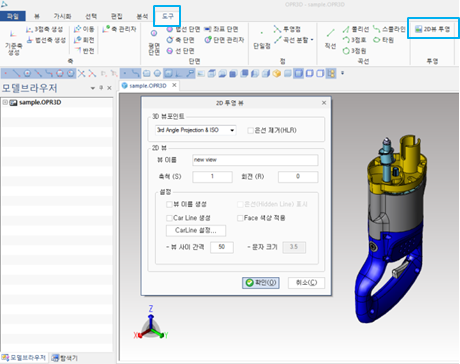Screen dimensions: 460x364
Task: Click the CarLine 설정... button
Action: (x=196, y=230)
